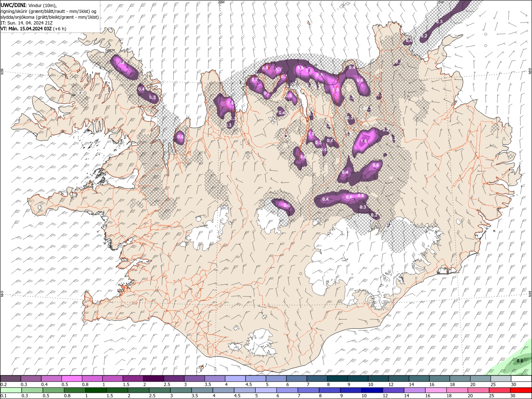Click the red rain legend swatch after 30
The image size is (532, 399).
(x=521, y=390)
